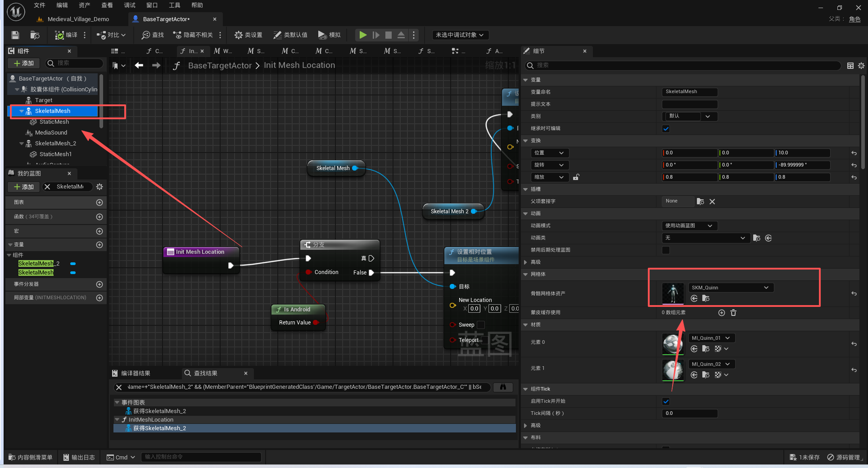
Task: Open the 资产 menu
Action: (x=85, y=5)
